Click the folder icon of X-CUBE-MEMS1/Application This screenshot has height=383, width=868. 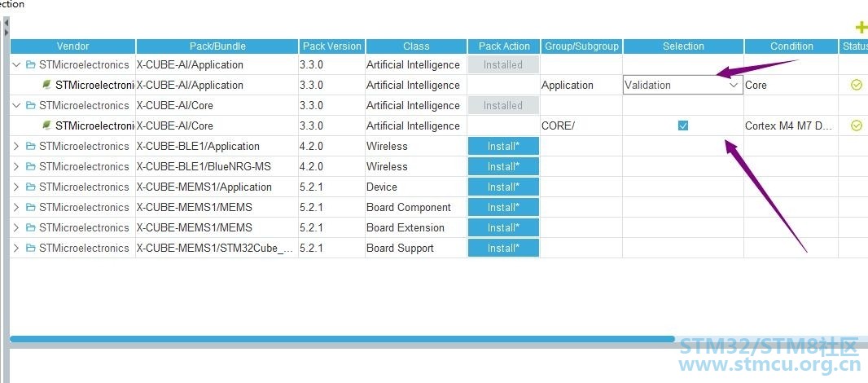point(30,187)
